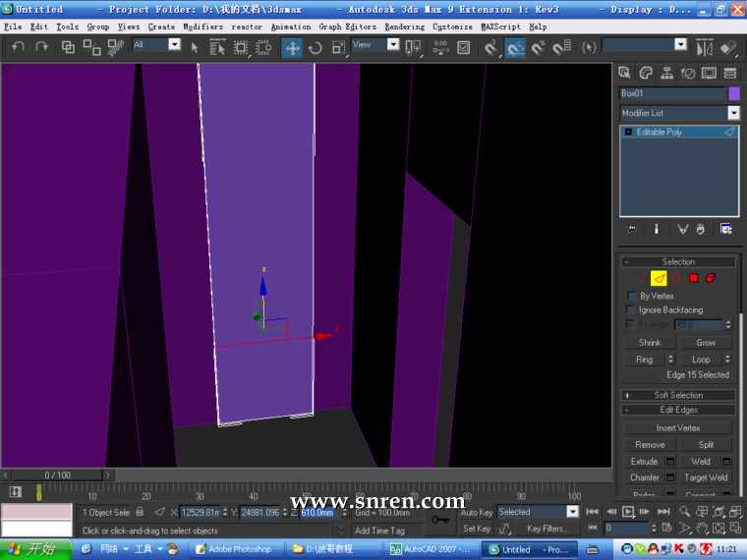Open the Edit menu
Screen dimensions: 747x560
click(39, 27)
